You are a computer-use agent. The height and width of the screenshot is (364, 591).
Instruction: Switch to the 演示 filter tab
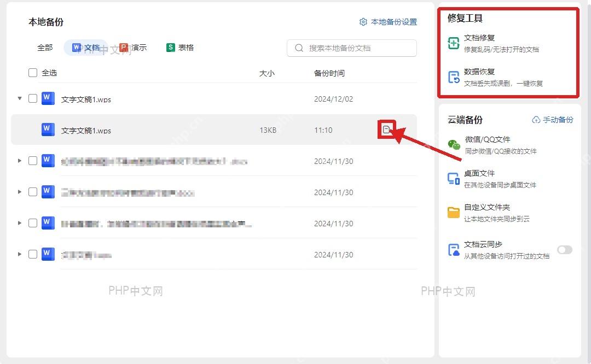(132, 48)
